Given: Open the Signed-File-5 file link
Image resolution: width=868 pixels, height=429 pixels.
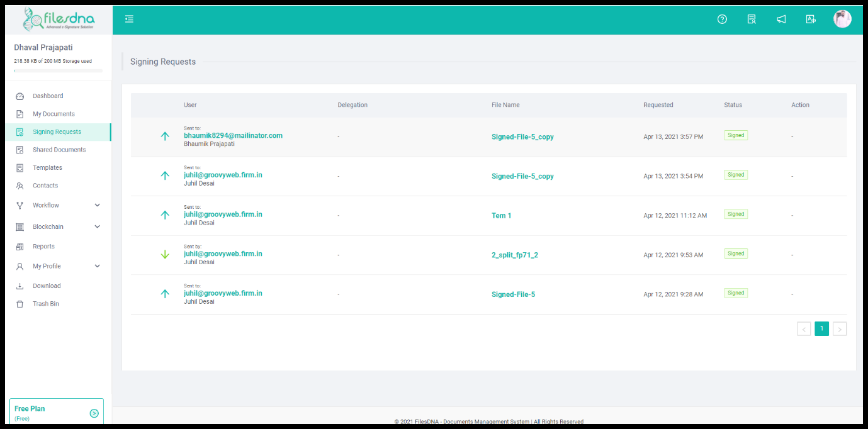Looking at the screenshot, I should 513,294.
